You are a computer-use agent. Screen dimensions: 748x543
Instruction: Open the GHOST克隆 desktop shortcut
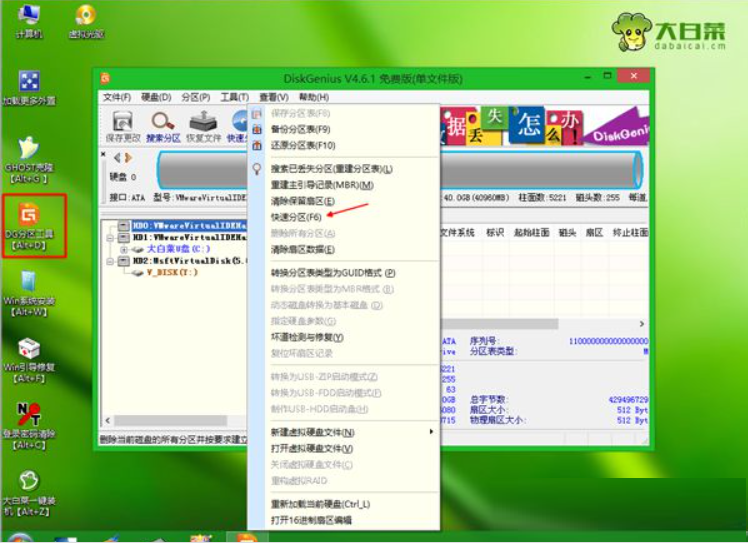(x=31, y=158)
